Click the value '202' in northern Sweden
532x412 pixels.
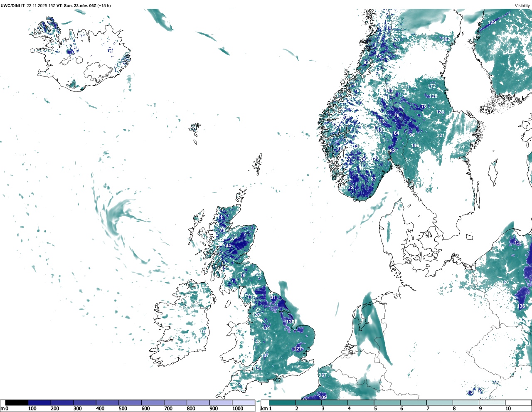[446, 39]
